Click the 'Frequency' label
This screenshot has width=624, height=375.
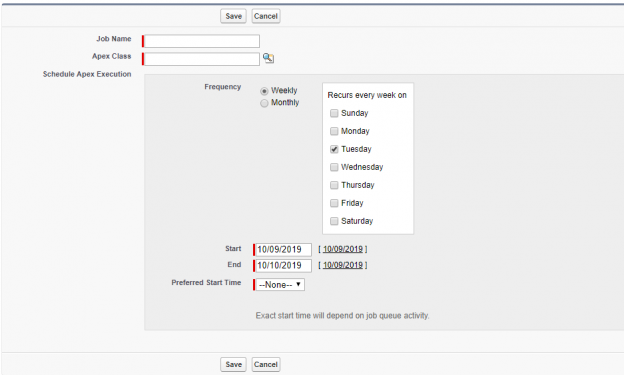222,87
